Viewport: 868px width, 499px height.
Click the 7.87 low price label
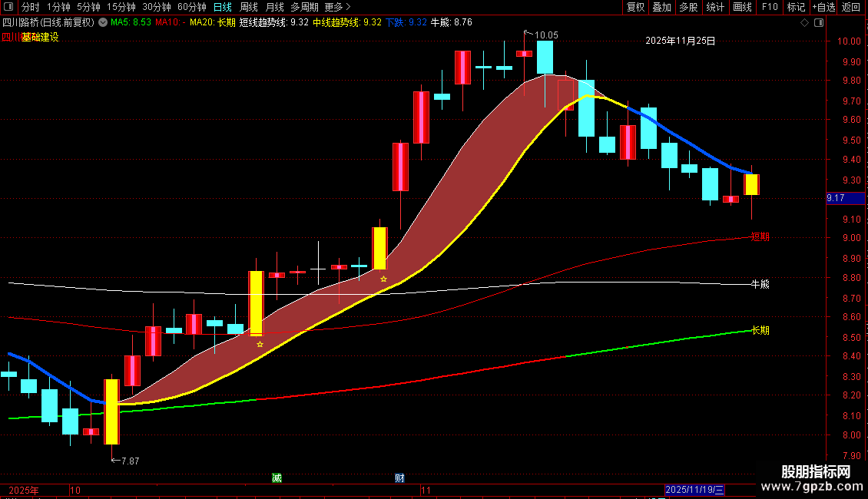[130, 461]
